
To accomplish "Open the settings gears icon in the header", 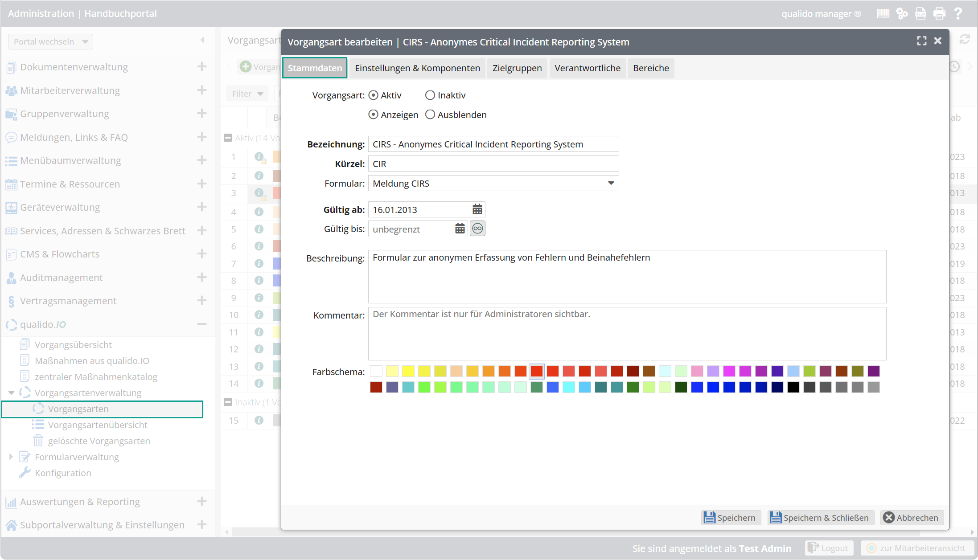I will [902, 13].
